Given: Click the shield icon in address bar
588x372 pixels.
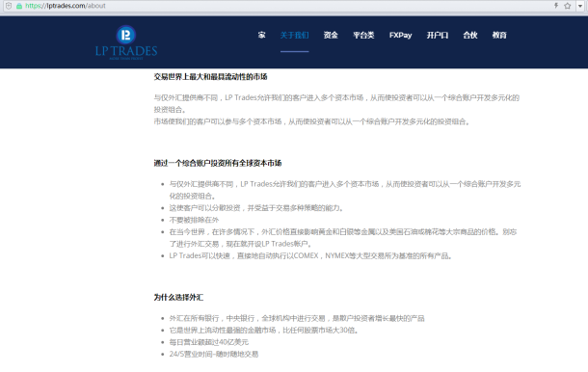Looking at the screenshot, I should click(9, 6).
